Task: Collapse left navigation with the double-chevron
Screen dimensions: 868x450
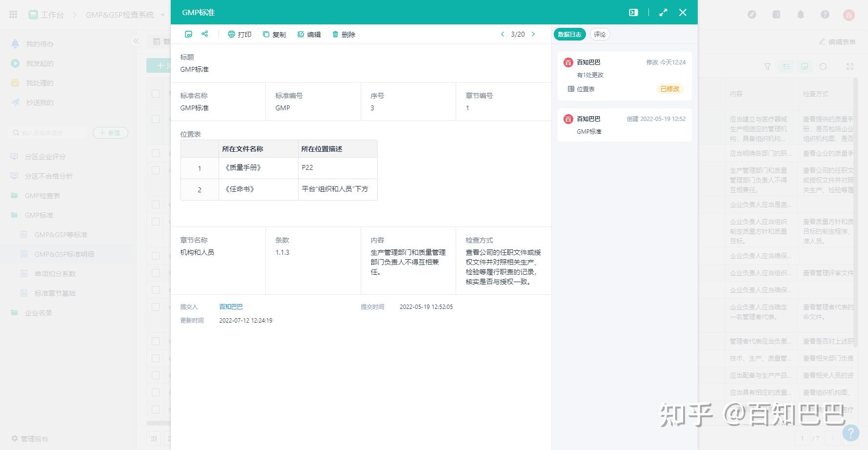Action: point(137,41)
